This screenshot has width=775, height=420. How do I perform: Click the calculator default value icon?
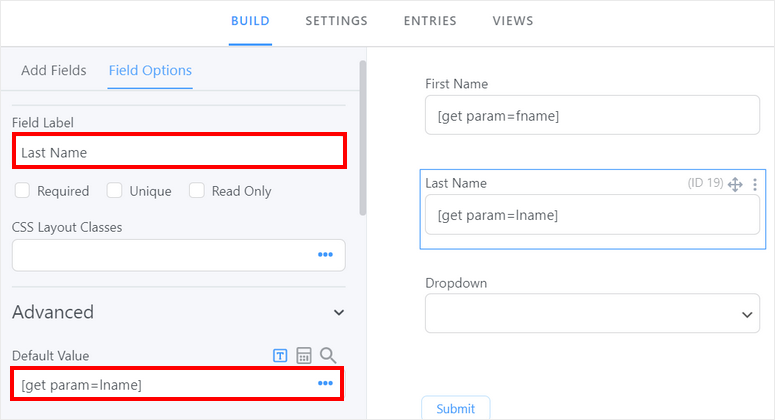pos(304,355)
